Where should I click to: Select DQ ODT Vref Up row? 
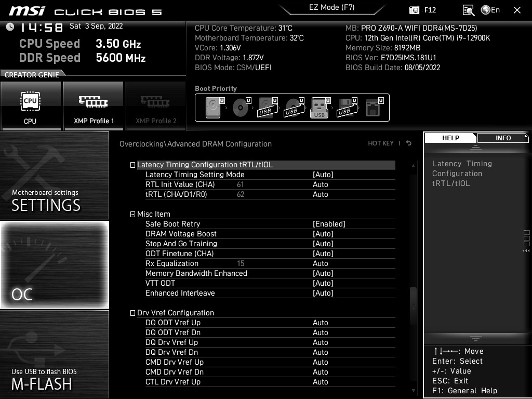click(270, 323)
